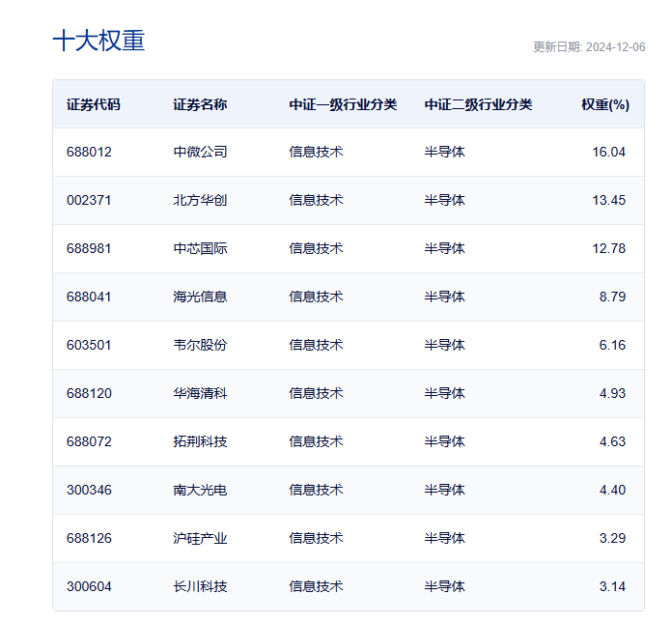Click the 16.04 weight value

(x=609, y=152)
